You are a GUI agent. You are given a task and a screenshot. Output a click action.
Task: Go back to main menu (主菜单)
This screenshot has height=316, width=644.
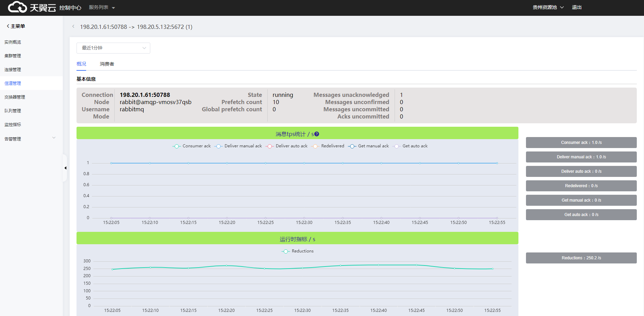(15, 26)
